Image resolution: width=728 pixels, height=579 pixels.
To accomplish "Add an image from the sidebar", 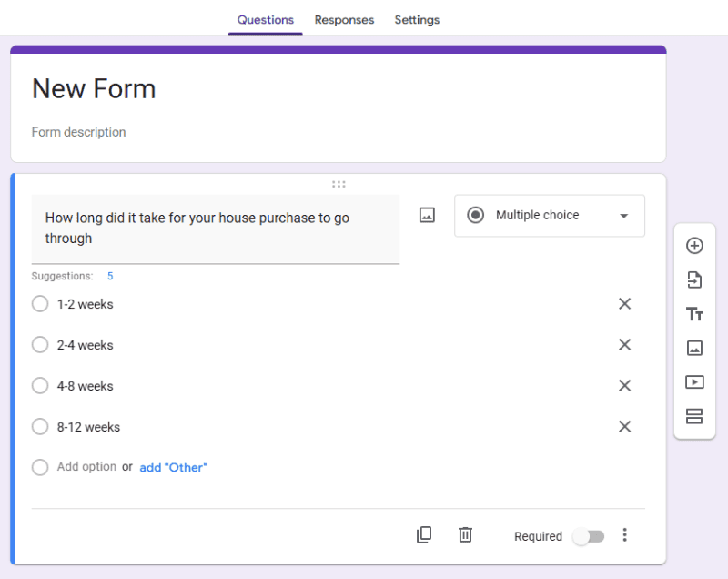I will click(x=694, y=348).
